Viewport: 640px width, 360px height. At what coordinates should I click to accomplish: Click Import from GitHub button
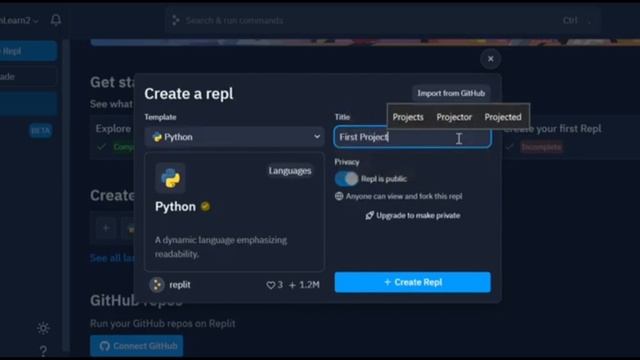click(451, 93)
